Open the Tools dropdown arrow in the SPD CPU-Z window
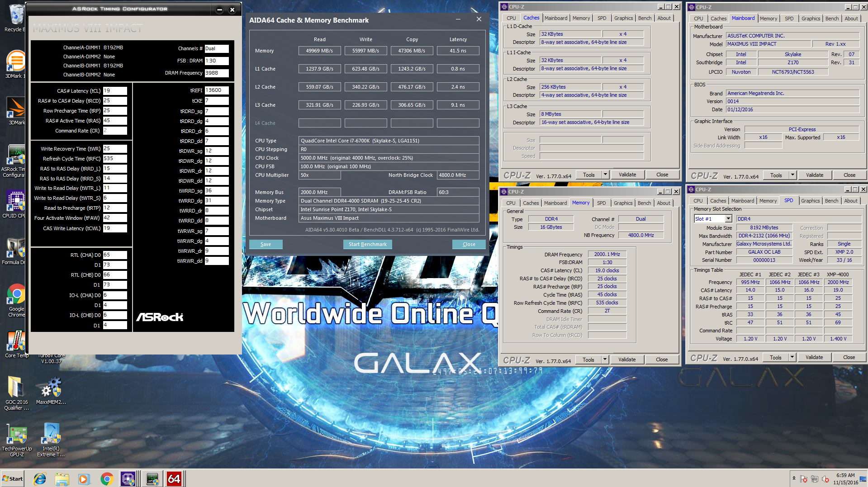This screenshot has width=868, height=487. tap(792, 357)
